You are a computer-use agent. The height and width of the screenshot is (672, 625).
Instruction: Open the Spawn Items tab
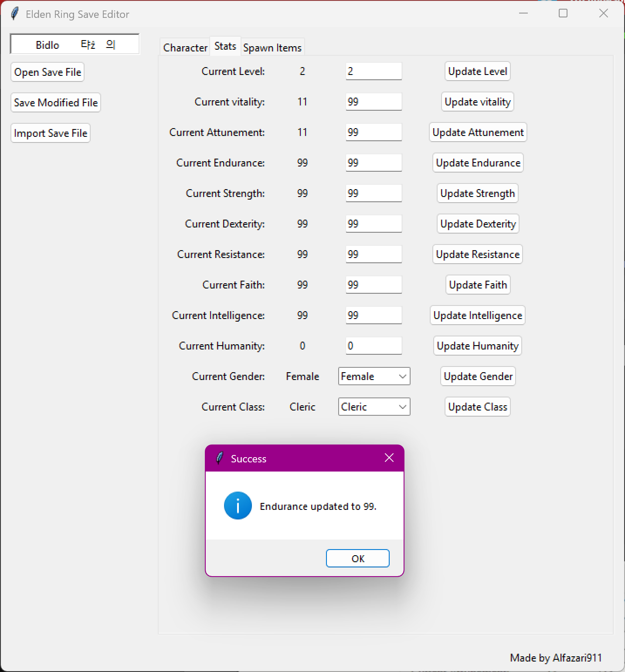(272, 48)
